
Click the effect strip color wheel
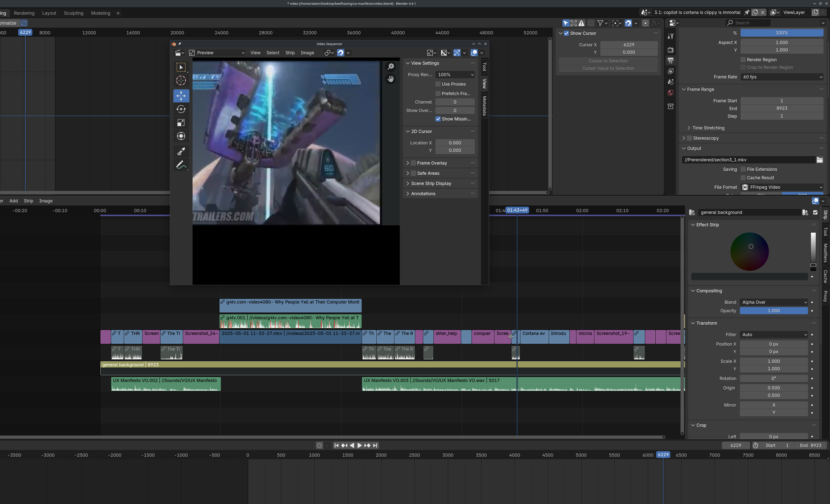tap(750, 252)
